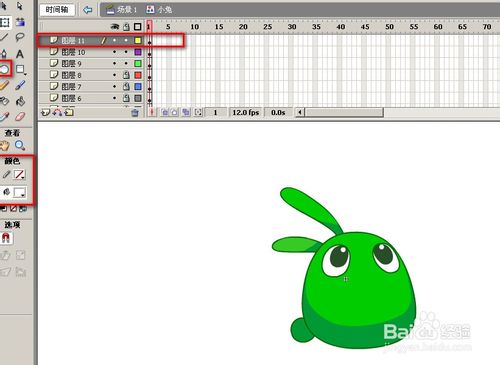Click red outline swatch of 图层 8
The width and height of the screenshot is (500, 365).
[x=138, y=75]
